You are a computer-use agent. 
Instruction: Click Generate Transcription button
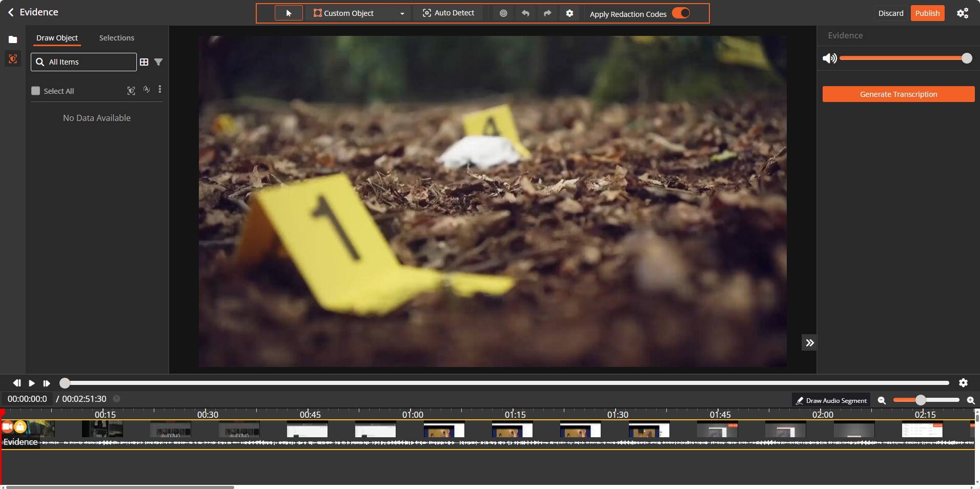898,94
